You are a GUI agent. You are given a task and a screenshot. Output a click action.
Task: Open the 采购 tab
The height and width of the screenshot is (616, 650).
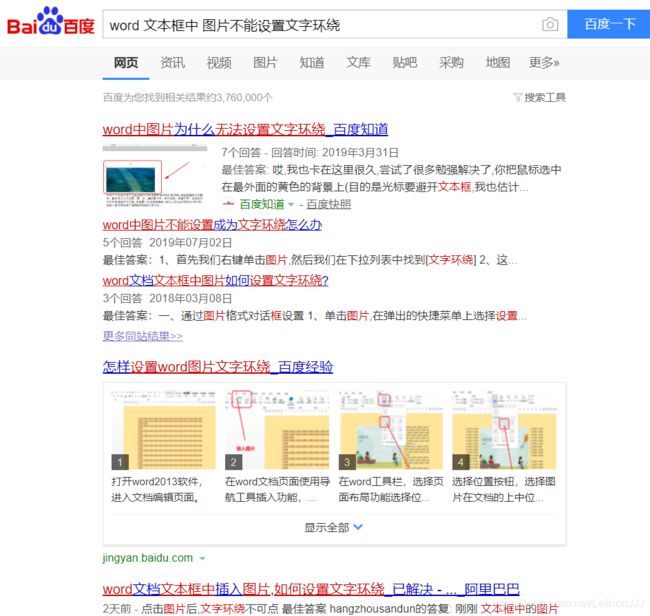coord(451,63)
